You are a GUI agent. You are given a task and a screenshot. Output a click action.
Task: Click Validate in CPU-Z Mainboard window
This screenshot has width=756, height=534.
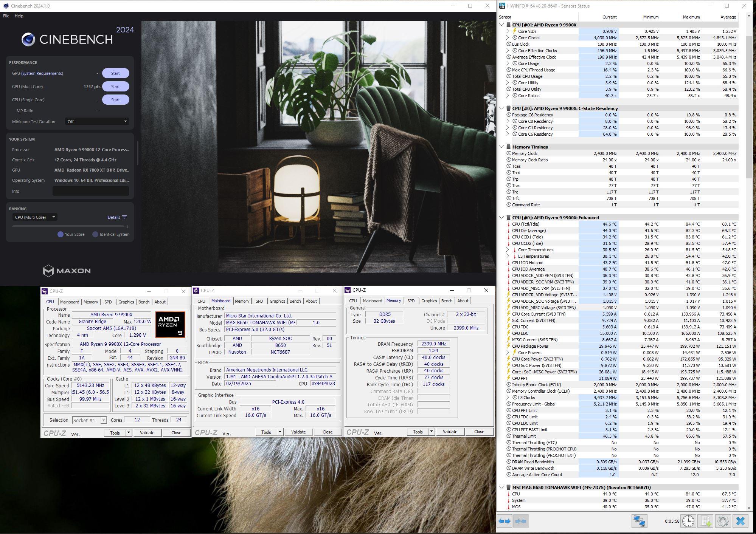298,432
